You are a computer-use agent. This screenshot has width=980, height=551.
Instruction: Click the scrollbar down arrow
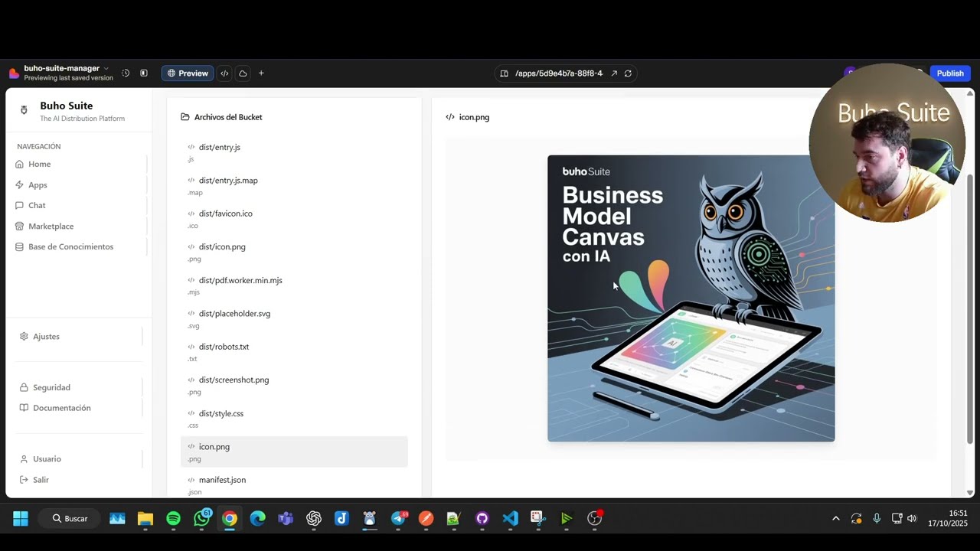[x=970, y=493]
